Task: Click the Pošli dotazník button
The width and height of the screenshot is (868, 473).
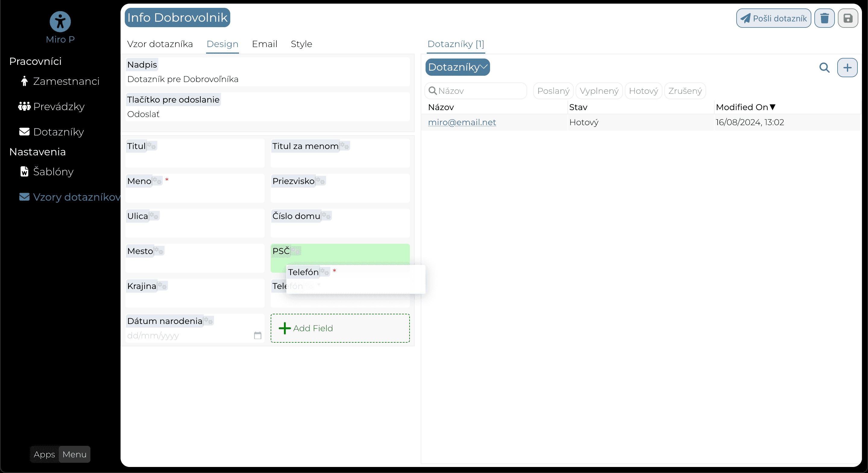Action: coord(773,18)
